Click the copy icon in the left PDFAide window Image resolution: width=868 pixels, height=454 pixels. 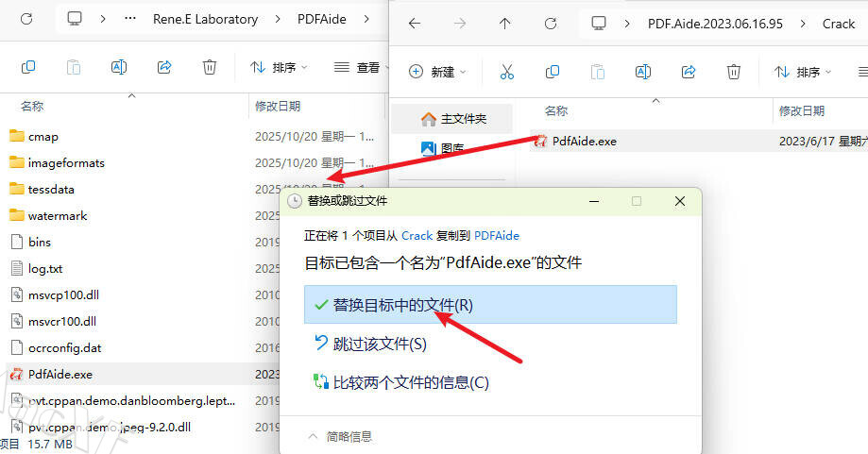pyautogui.click(x=28, y=67)
